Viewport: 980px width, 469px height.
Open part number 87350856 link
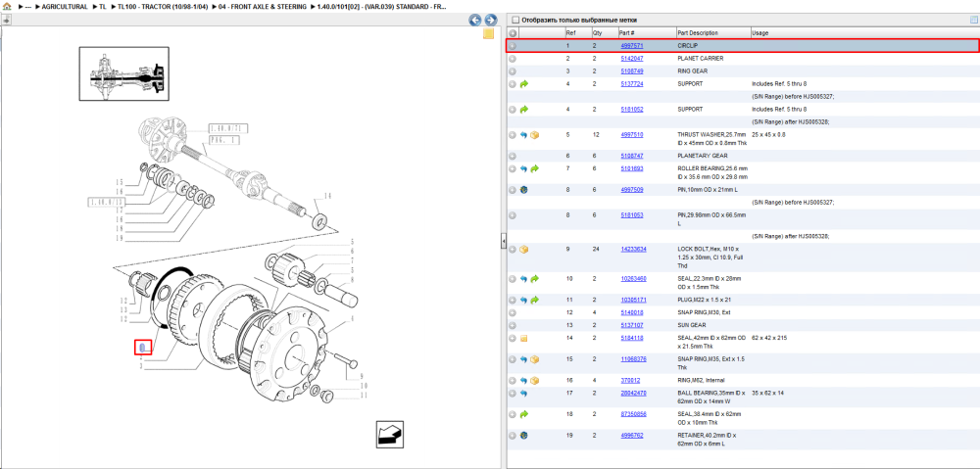pyautogui.click(x=633, y=414)
